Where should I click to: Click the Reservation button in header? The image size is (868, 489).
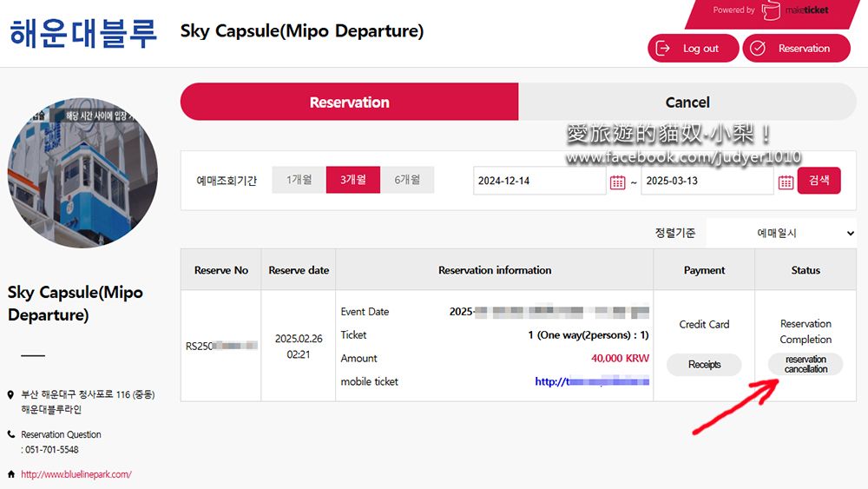click(x=798, y=49)
